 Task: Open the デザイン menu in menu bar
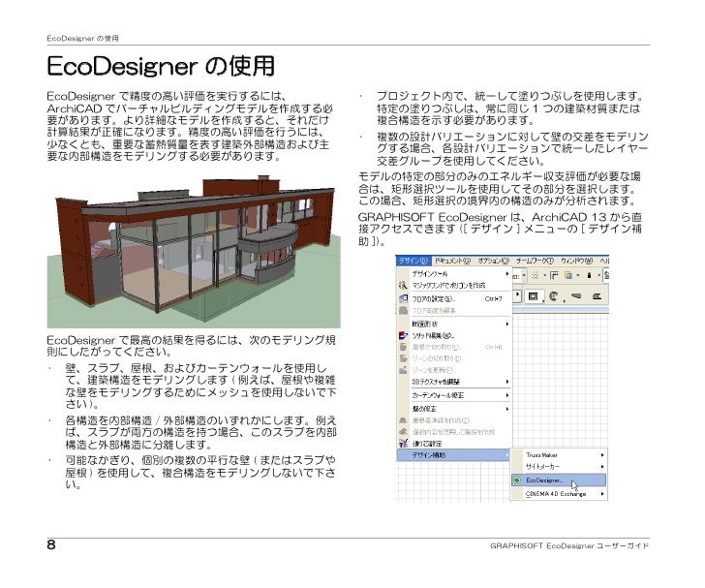pos(414,261)
